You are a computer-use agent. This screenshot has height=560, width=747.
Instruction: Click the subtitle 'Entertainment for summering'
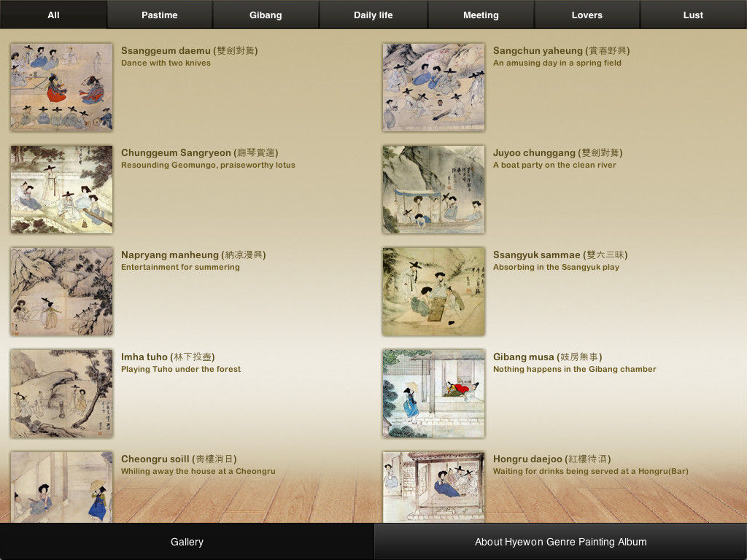(x=181, y=267)
